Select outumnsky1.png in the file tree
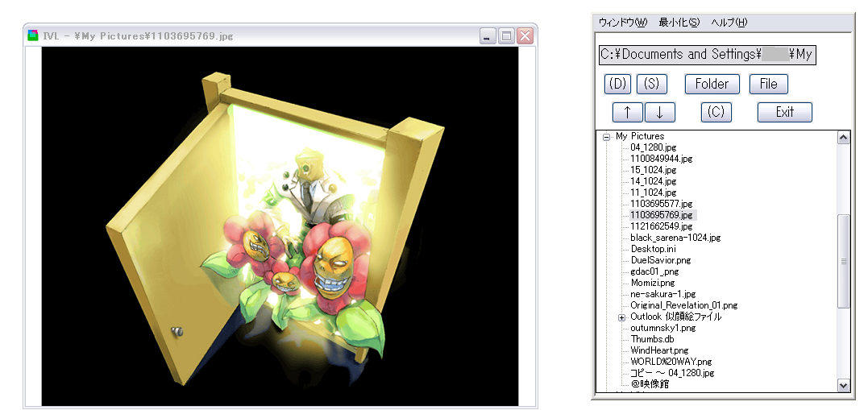The width and height of the screenshot is (868, 410). tap(662, 328)
